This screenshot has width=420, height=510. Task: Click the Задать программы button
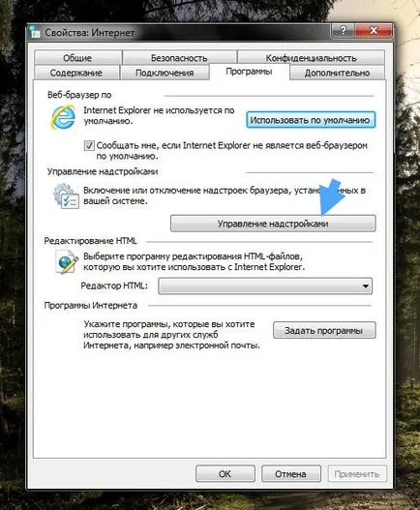[x=324, y=330]
